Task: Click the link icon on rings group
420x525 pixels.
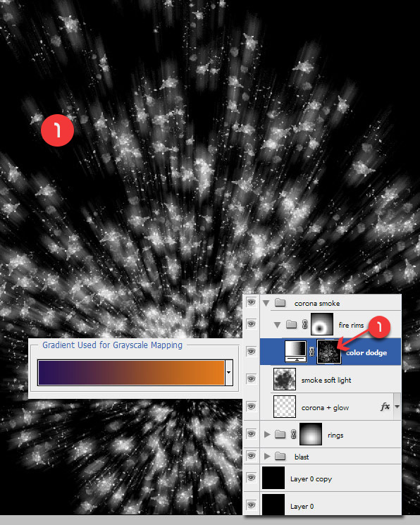Action: point(293,434)
